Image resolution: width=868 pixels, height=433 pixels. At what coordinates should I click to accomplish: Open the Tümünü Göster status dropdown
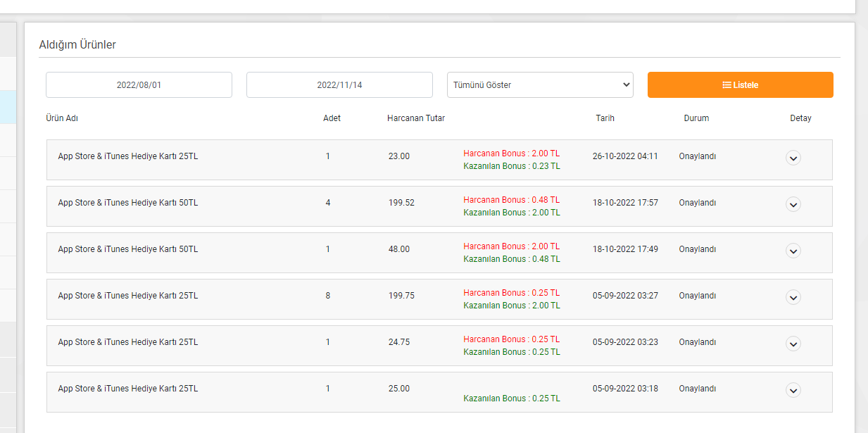540,84
